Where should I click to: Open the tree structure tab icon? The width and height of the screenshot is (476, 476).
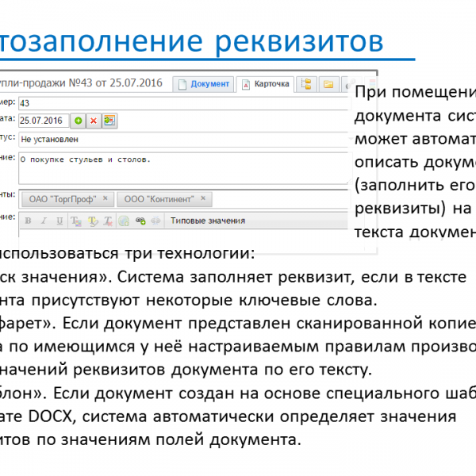point(306,84)
